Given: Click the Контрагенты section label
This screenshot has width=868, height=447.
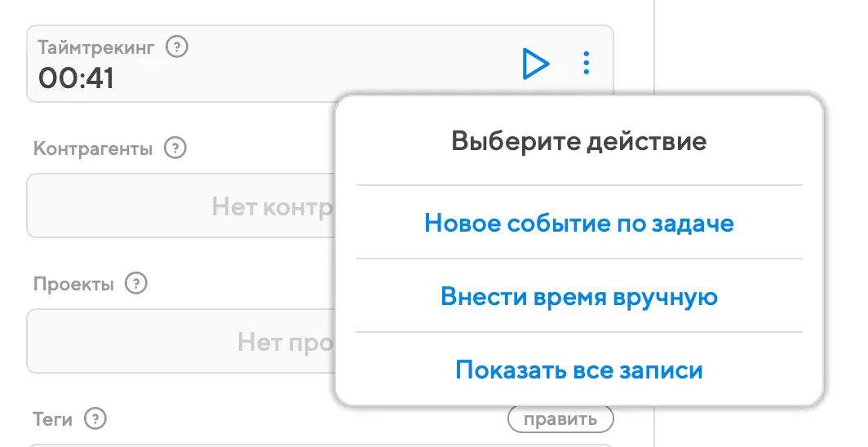Looking at the screenshot, I should coord(93,149).
